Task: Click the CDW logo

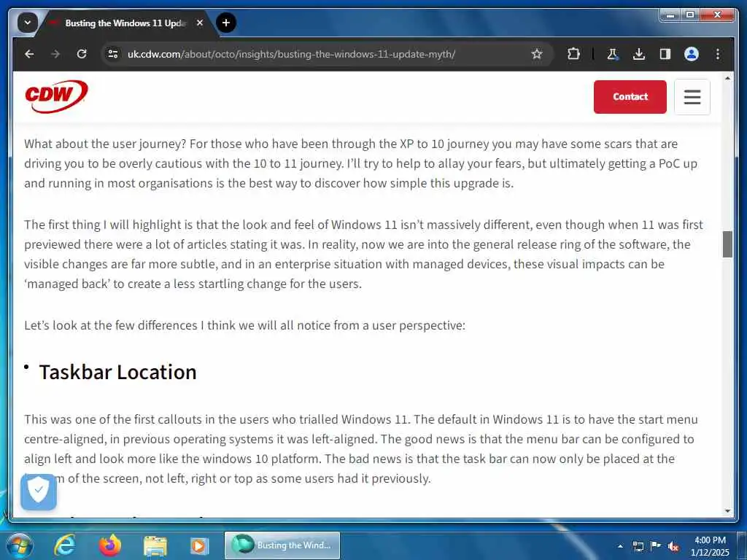Action: pos(56,96)
